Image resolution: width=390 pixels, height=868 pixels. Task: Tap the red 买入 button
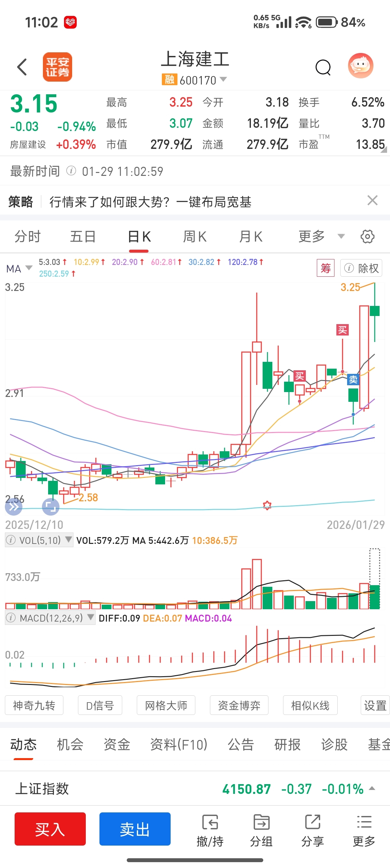(x=50, y=829)
